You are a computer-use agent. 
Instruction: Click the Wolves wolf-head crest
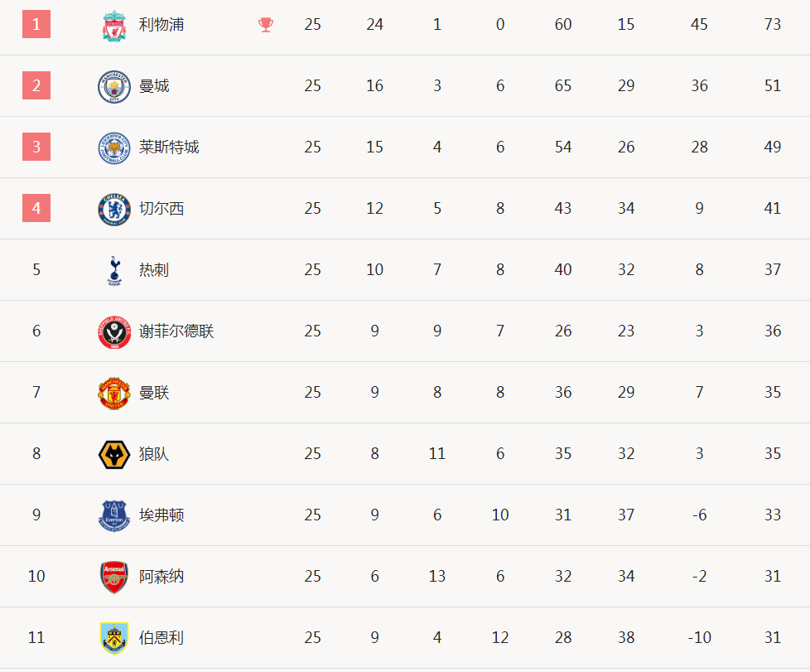tap(114, 454)
